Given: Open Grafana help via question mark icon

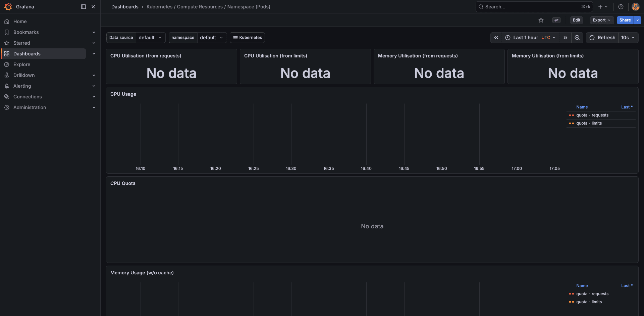Looking at the screenshot, I should point(621,7).
